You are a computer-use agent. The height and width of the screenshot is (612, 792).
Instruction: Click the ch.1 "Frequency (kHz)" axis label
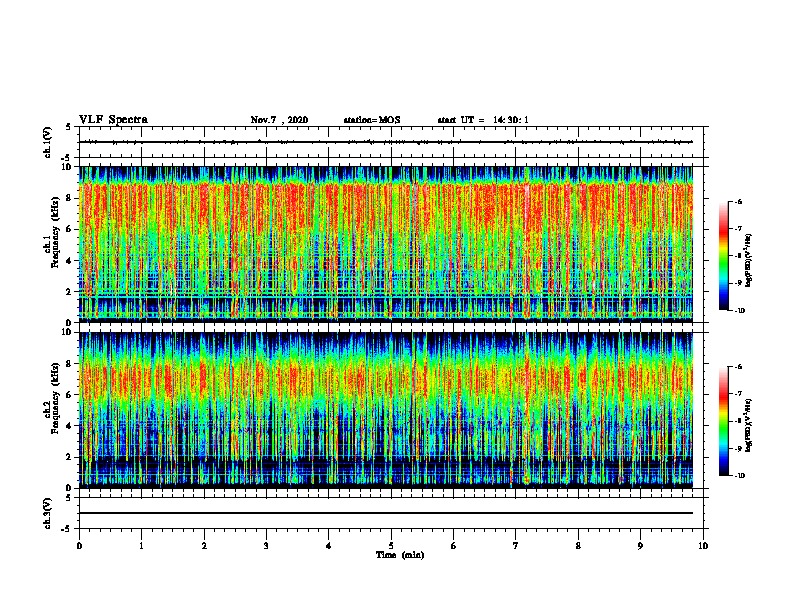55,232
